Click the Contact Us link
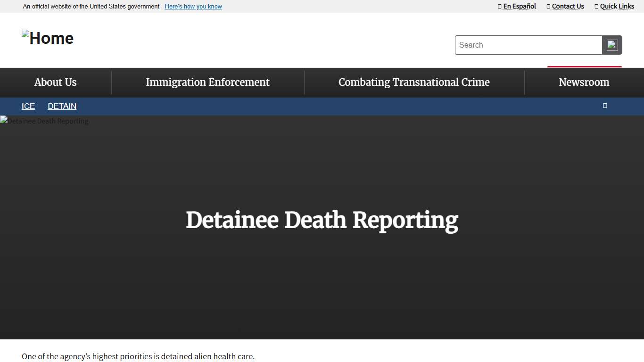The width and height of the screenshot is (644, 362). 568,6
